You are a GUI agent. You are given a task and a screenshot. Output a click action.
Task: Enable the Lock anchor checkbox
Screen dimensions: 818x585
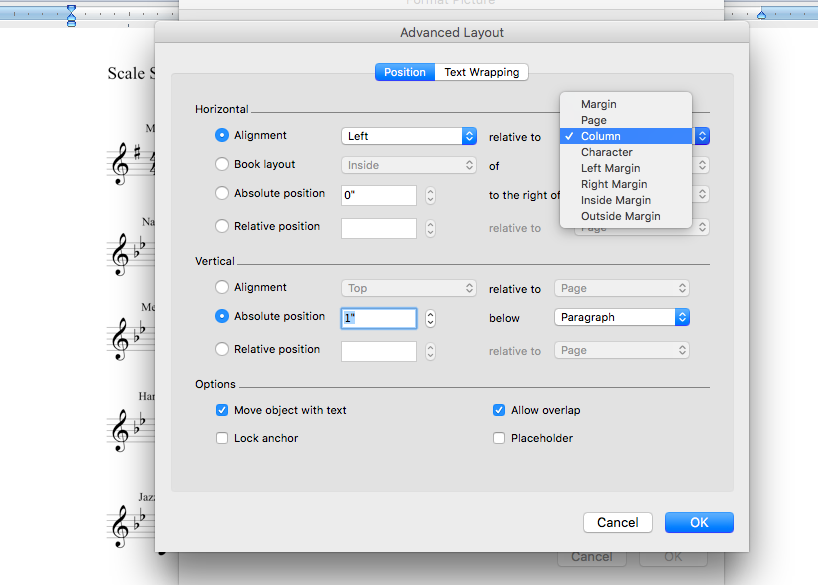point(222,438)
